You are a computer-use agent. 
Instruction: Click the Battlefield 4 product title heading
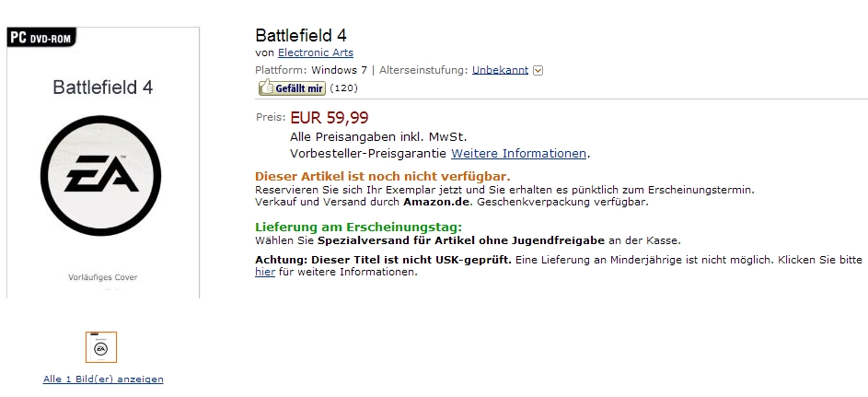[x=301, y=35]
